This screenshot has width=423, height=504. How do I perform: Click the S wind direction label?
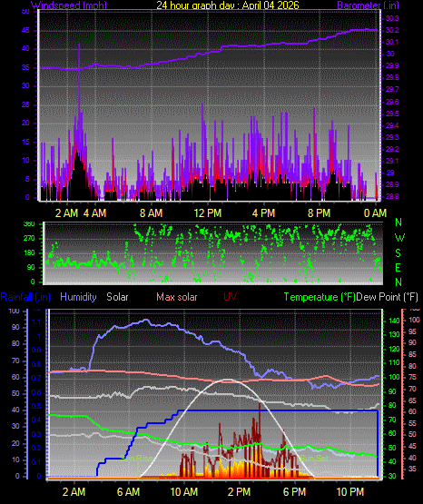398,253
